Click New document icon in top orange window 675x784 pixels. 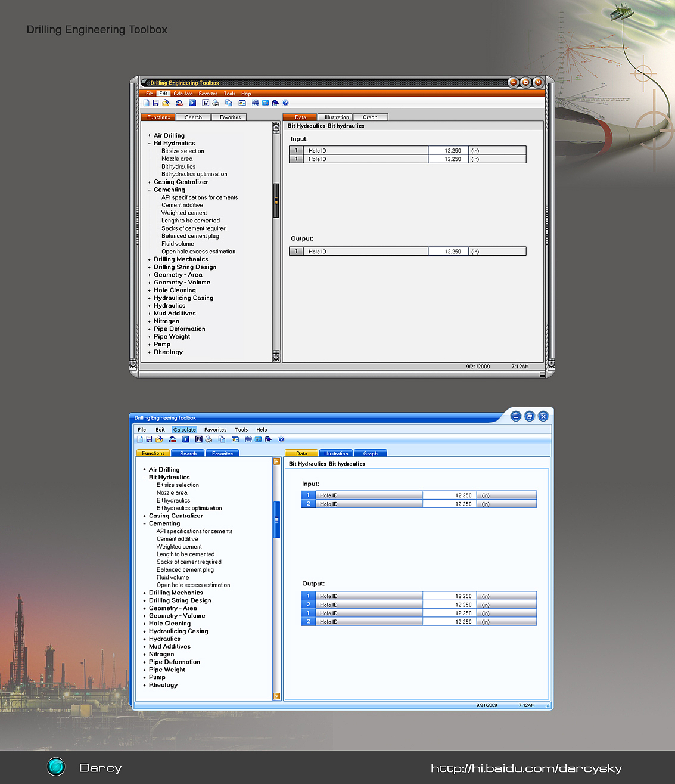click(146, 103)
